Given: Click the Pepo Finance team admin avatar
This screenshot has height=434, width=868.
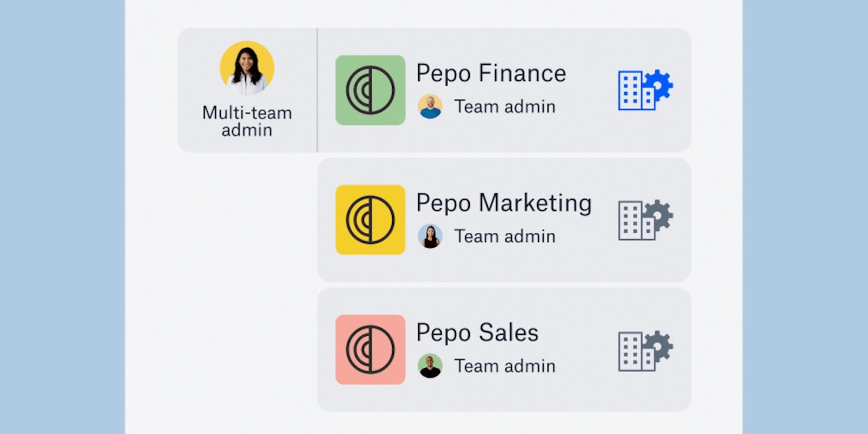Looking at the screenshot, I should point(430,107).
